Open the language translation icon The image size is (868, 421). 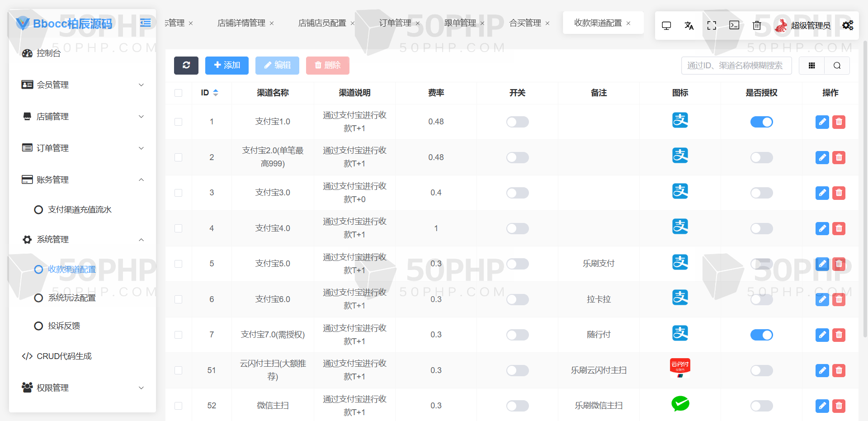point(689,25)
